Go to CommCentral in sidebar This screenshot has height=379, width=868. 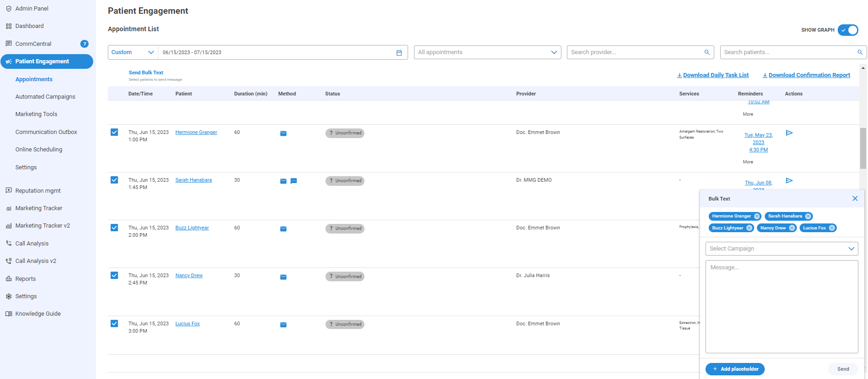pyautogui.click(x=33, y=44)
